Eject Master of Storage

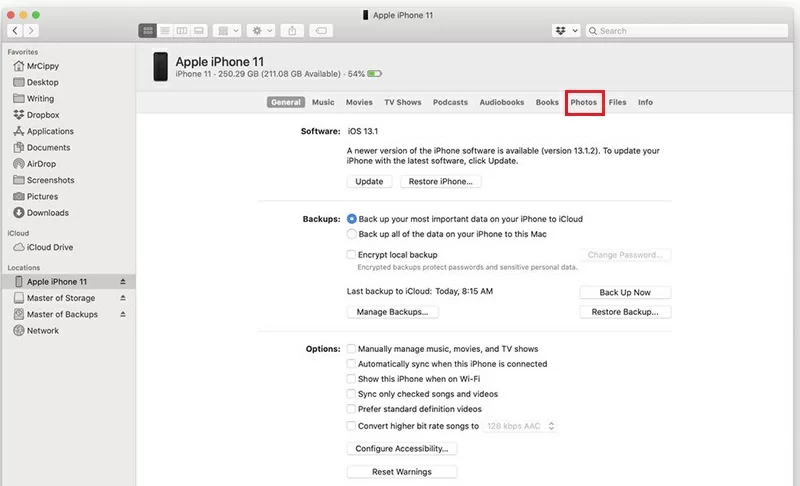pyautogui.click(x=123, y=298)
